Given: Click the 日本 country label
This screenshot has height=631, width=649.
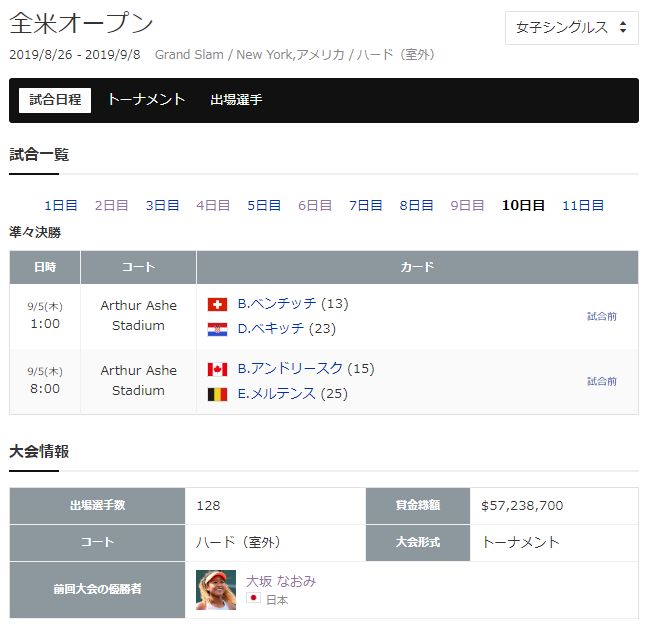Looking at the screenshot, I should [x=277, y=600].
